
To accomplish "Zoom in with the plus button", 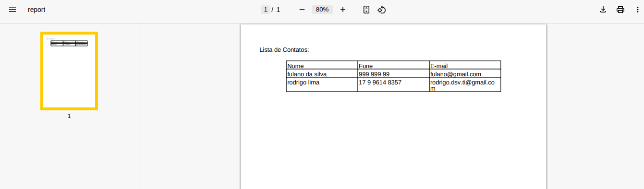I will click(x=342, y=10).
